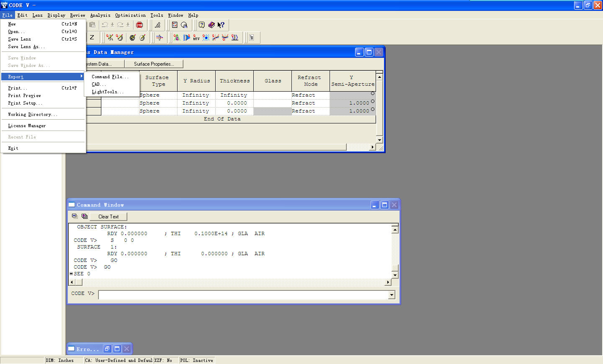Click the lens drawing icon with red and blue rays
Viewport: 603px width, 364px height.
[x=160, y=38]
